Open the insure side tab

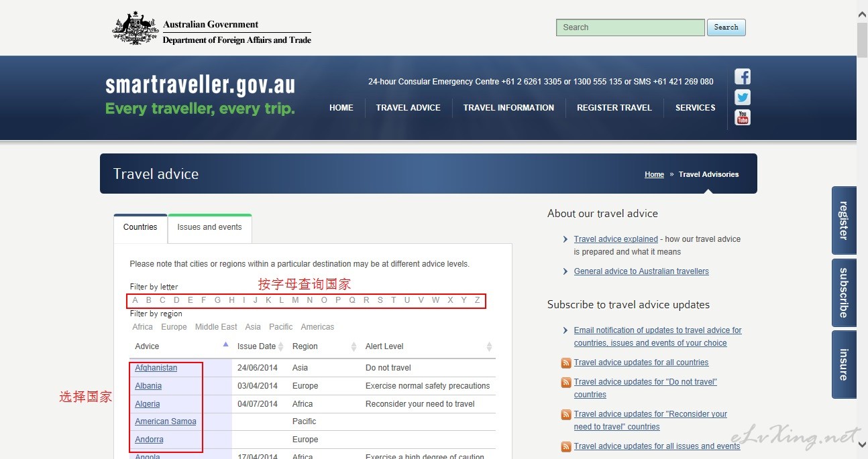[x=844, y=365]
